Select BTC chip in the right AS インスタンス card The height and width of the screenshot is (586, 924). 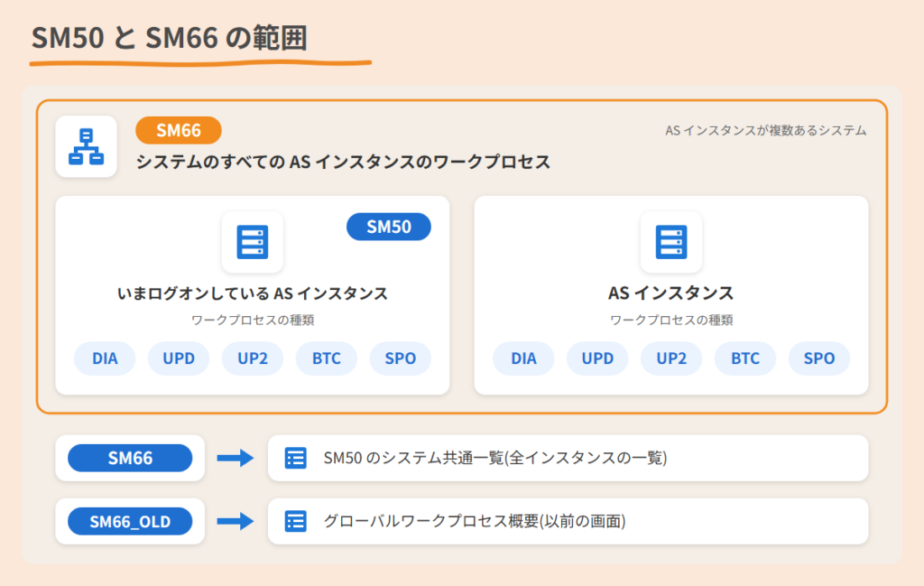tap(745, 358)
